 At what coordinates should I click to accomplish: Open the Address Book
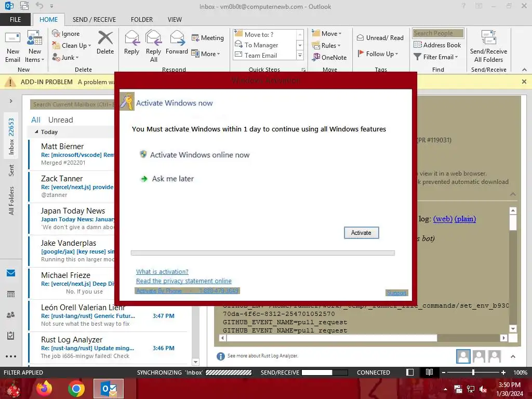coord(437,45)
